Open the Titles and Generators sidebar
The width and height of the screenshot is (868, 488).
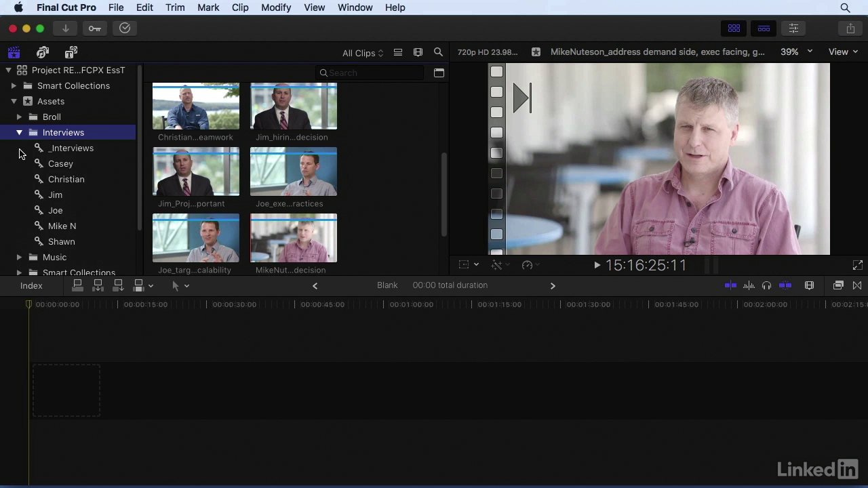pos(71,52)
